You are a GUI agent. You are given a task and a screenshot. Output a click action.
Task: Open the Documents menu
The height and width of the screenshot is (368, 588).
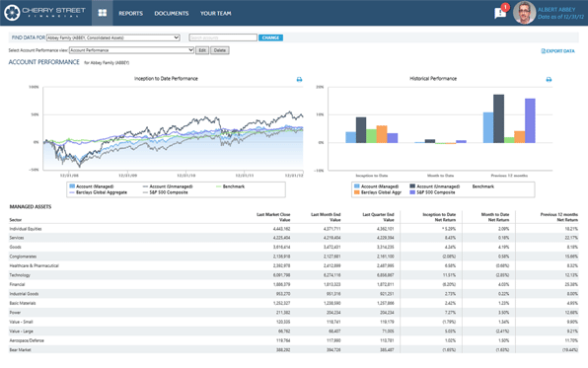[172, 13]
